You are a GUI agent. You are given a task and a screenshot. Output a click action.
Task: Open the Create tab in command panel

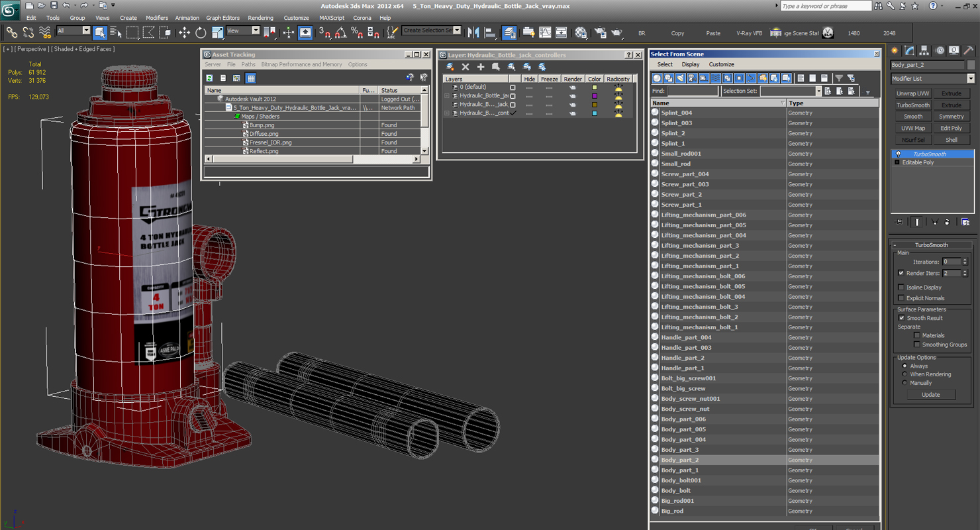click(x=895, y=50)
